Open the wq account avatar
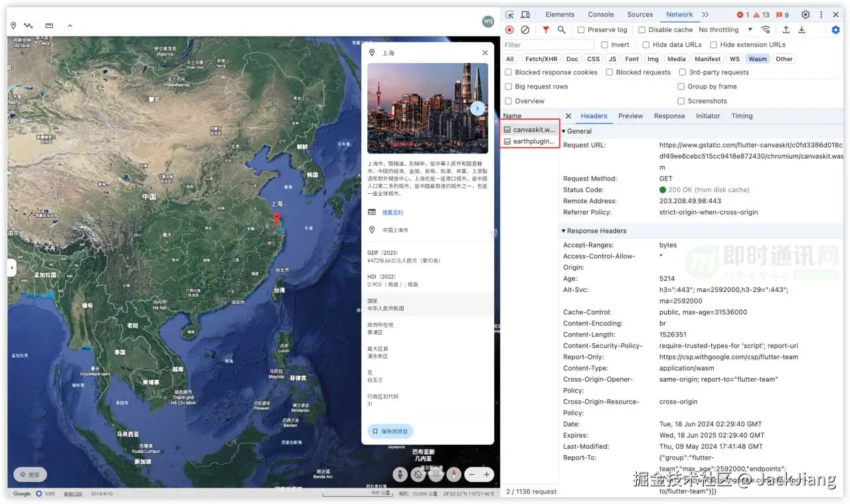The width and height of the screenshot is (850, 504). 488,21
